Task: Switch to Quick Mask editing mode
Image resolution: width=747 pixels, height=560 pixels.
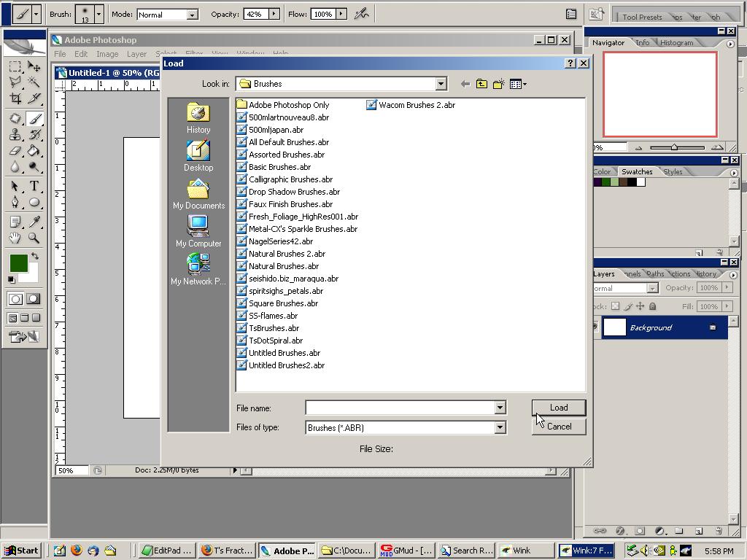Action: (x=32, y=299)
